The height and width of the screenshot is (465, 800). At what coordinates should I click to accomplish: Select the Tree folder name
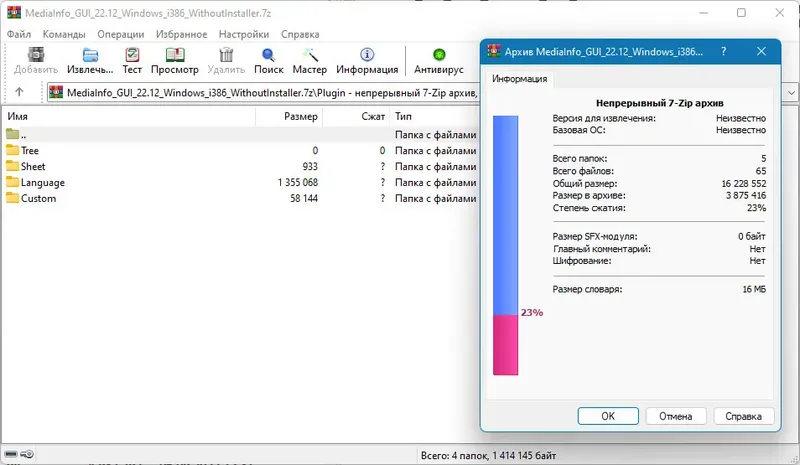pos(30,151)
